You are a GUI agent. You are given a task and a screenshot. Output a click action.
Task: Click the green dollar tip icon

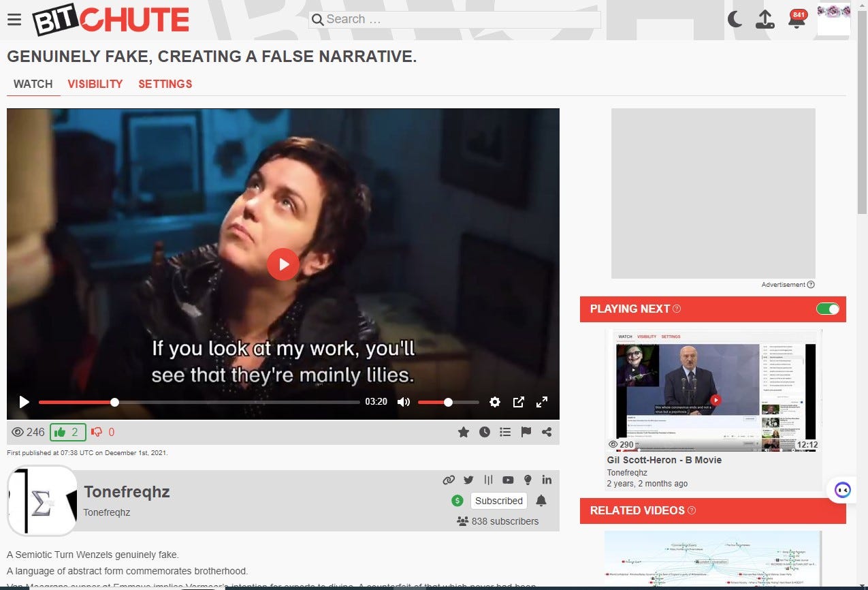tap(457, 501)
